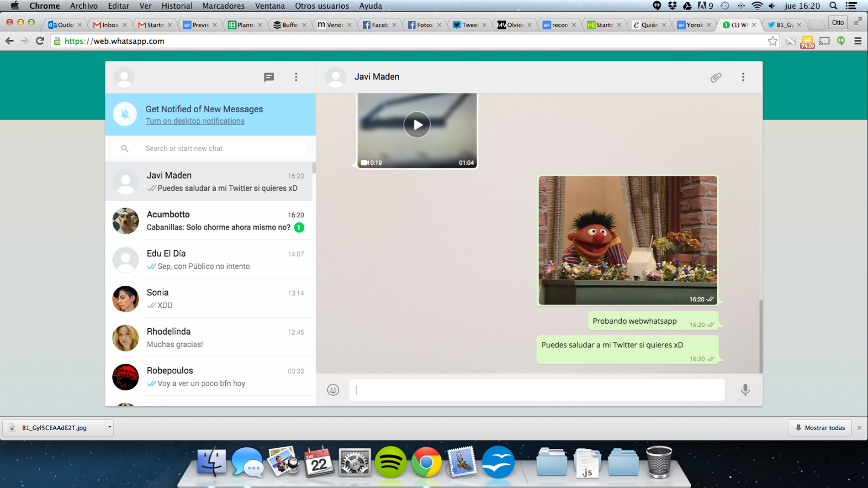Switch to the Outlook tab
The image size is (868, 488).
coord(64,25)
